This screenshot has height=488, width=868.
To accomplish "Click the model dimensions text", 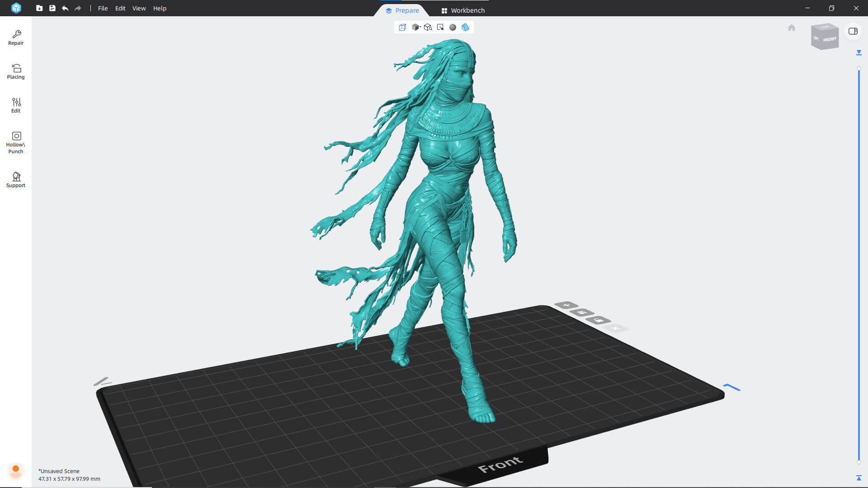I will pos(69,479).
